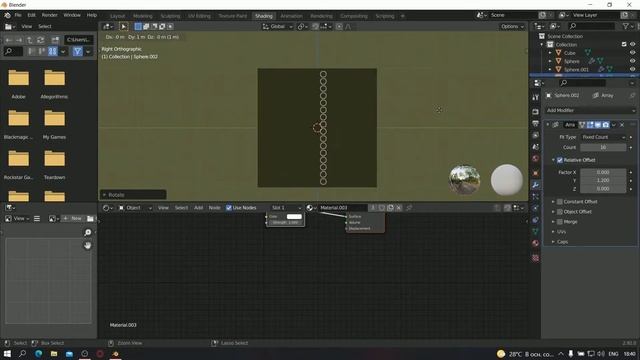
Task: Open the View Layer properties tab icon
Action: click(x=536, y=135)
